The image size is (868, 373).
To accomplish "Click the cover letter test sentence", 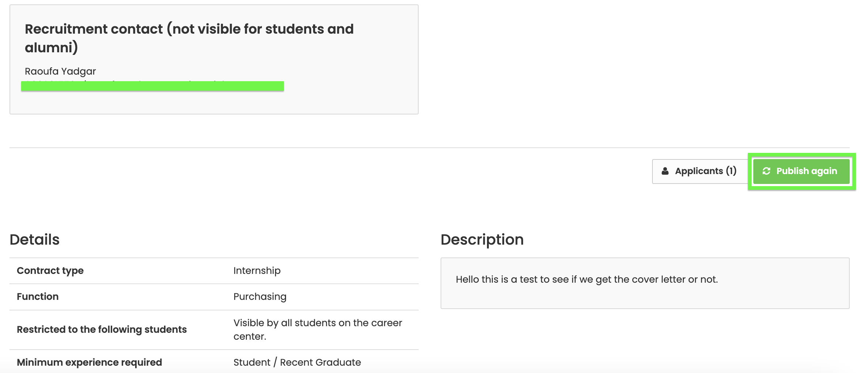I will pyautogui.click(x=587, y=279).
